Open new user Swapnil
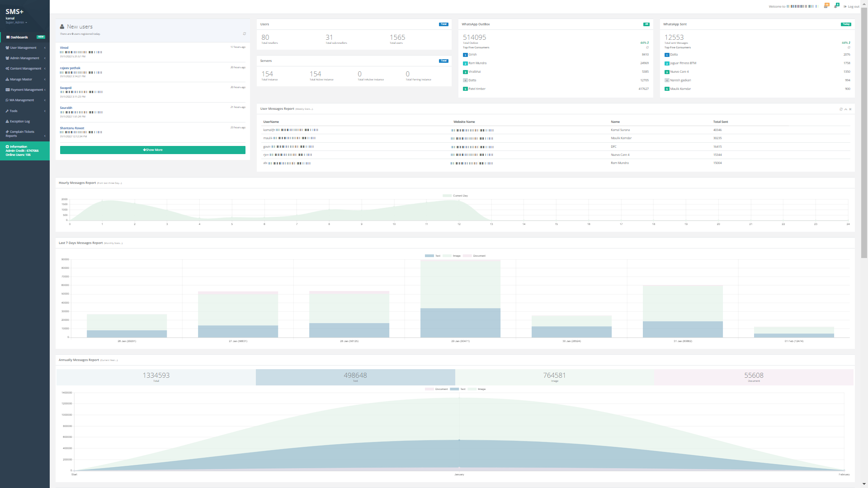Screen dimensions: 868x488 (66, 88)
